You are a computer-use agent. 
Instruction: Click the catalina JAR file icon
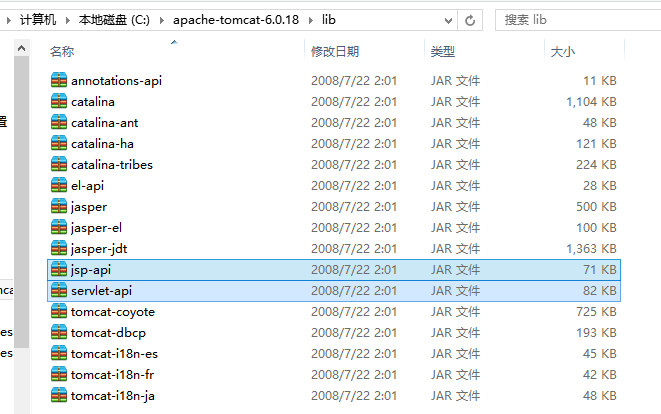click(x=59, y=101)
